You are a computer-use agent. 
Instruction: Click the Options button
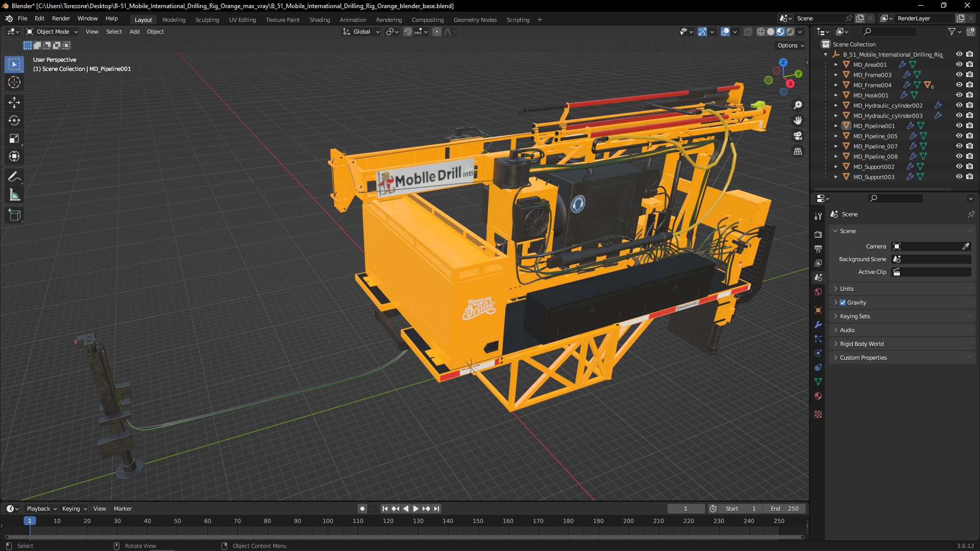point(790,45)
